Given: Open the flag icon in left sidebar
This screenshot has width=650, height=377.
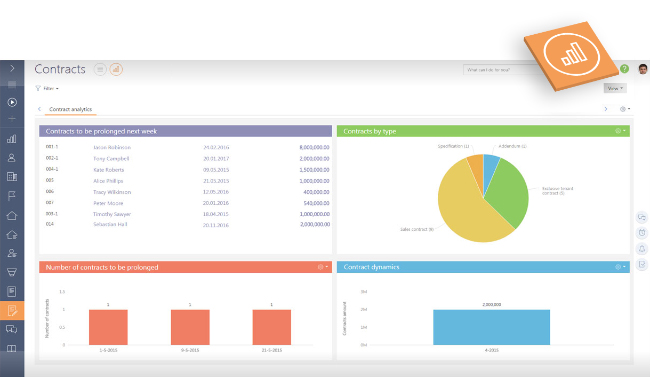Looking at the screenshot, I should [12, 196].
